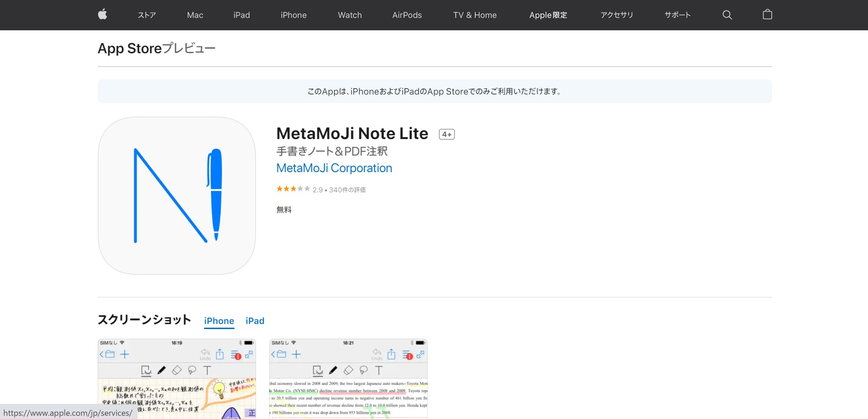Go to iPad in the navigation bar
868x419 pixels.
coord(241,15)
